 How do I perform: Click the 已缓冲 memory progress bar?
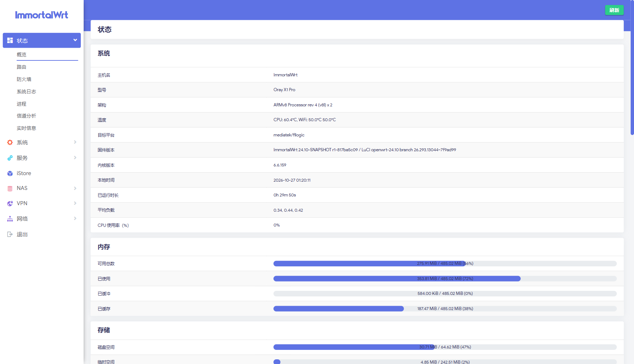445,294
